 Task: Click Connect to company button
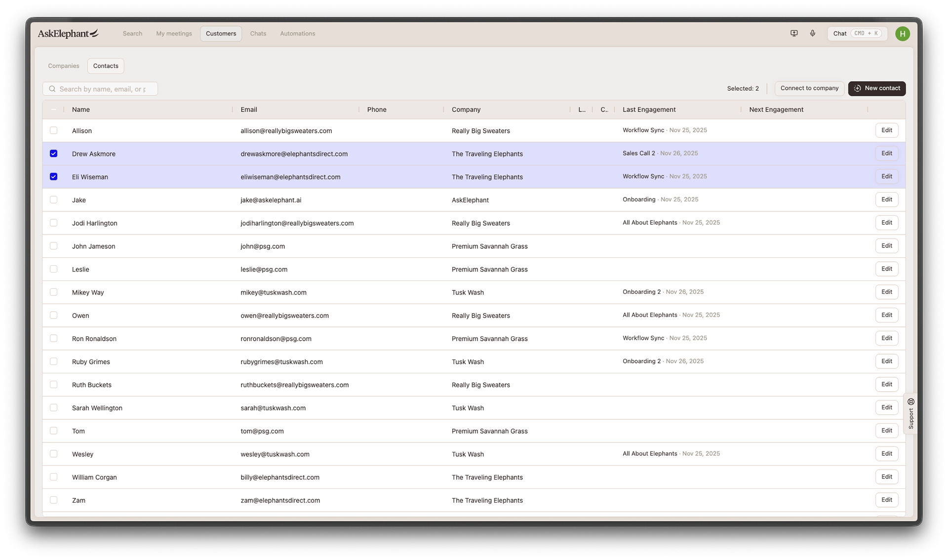pyautogui.click(x=809, y=88)
